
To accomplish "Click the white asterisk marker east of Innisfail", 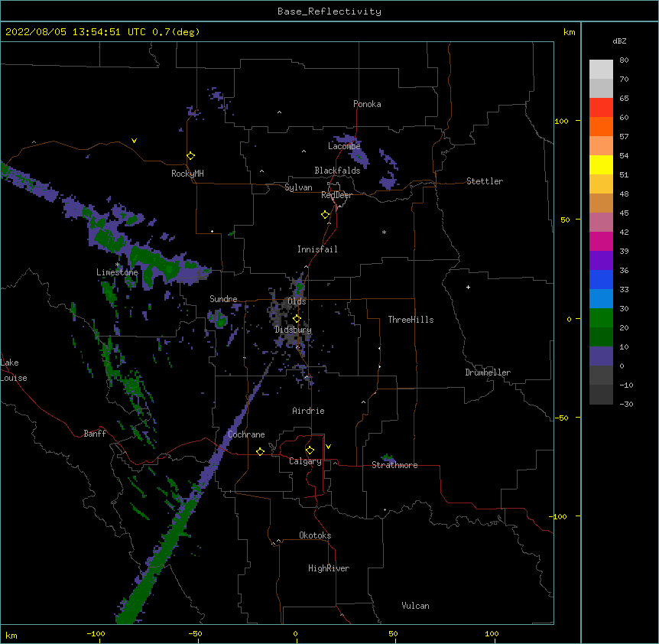I will [x=384, y=232].
